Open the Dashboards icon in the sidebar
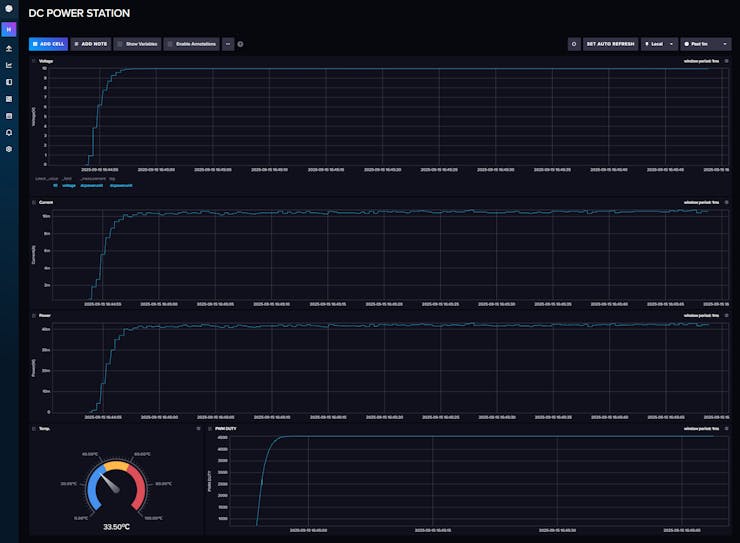The height and width of the screenshot is (543, 740). 9,99
